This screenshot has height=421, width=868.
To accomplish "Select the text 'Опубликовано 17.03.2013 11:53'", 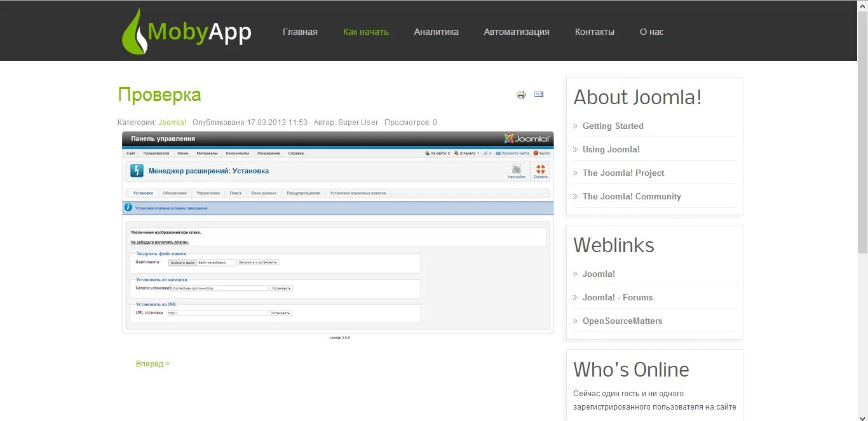I will point(250,123).
